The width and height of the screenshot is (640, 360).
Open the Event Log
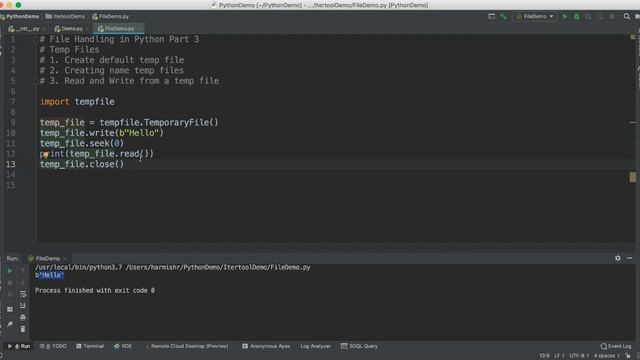pos(616,346)
